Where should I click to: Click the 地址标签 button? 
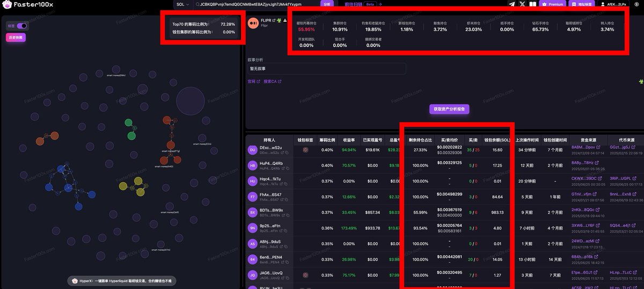tap(582, 4)
